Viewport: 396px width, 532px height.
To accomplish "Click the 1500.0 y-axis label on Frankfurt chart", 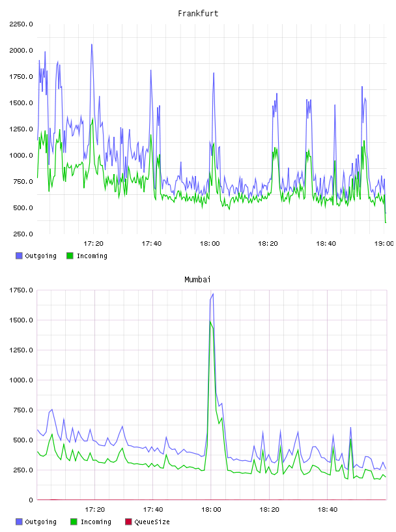I will (21, 103).
